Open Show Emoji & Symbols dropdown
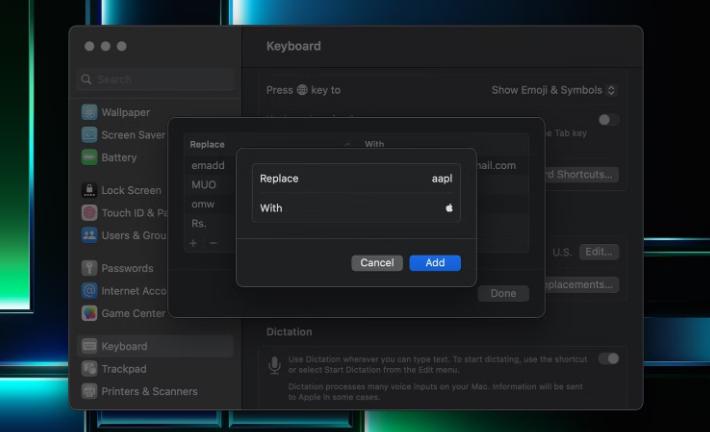 tap(554, 90)
